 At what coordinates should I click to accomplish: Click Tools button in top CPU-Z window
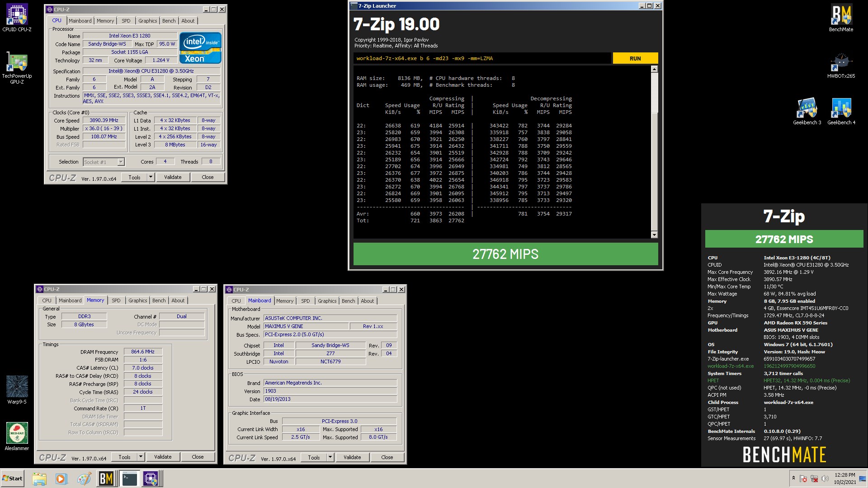point(135,177)
